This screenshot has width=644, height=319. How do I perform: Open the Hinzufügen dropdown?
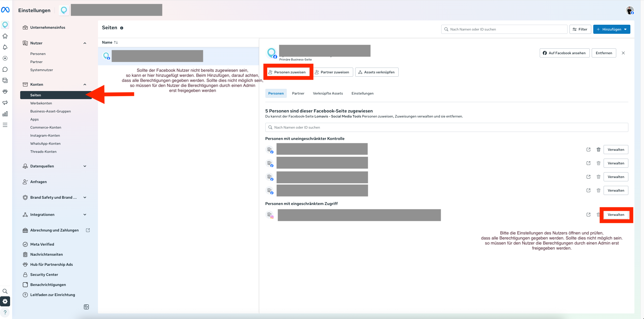[x=611, y=29]
